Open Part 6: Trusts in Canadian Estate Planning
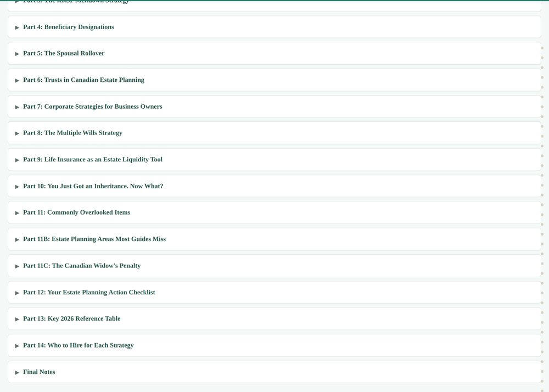 tap(274, 80)
